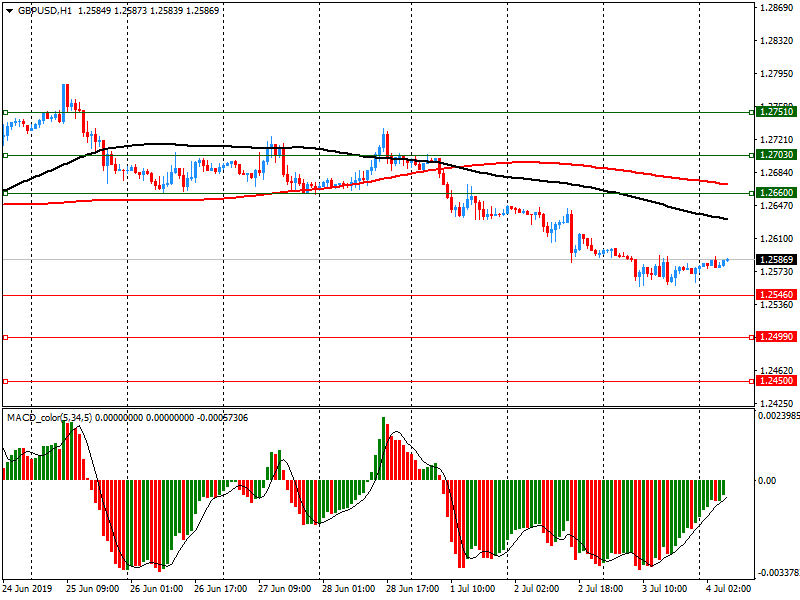Click the MACD scale value -0.003378
Viewport: 800px width, 600px height.
click(779, 573)
